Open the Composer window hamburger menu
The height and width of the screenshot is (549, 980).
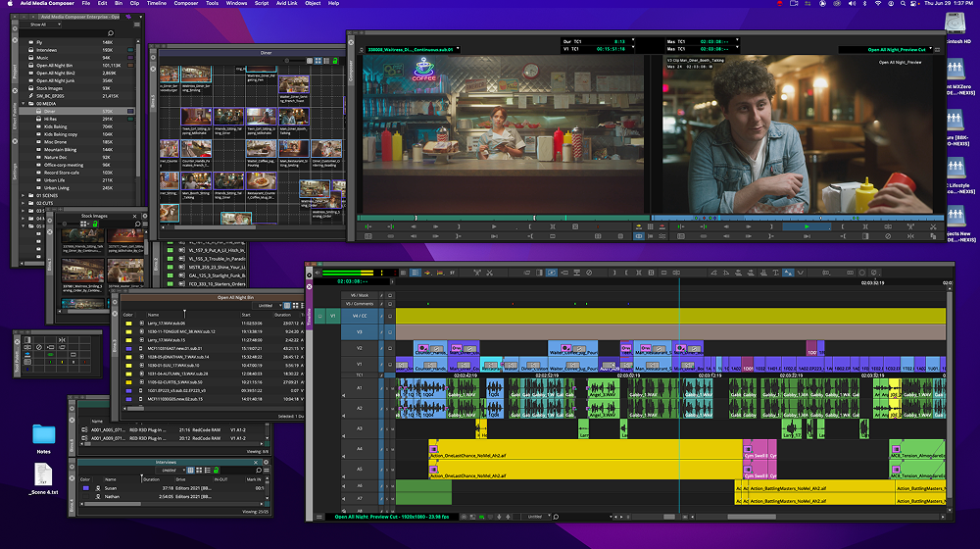pyautogui.click(x=937, y=49)
